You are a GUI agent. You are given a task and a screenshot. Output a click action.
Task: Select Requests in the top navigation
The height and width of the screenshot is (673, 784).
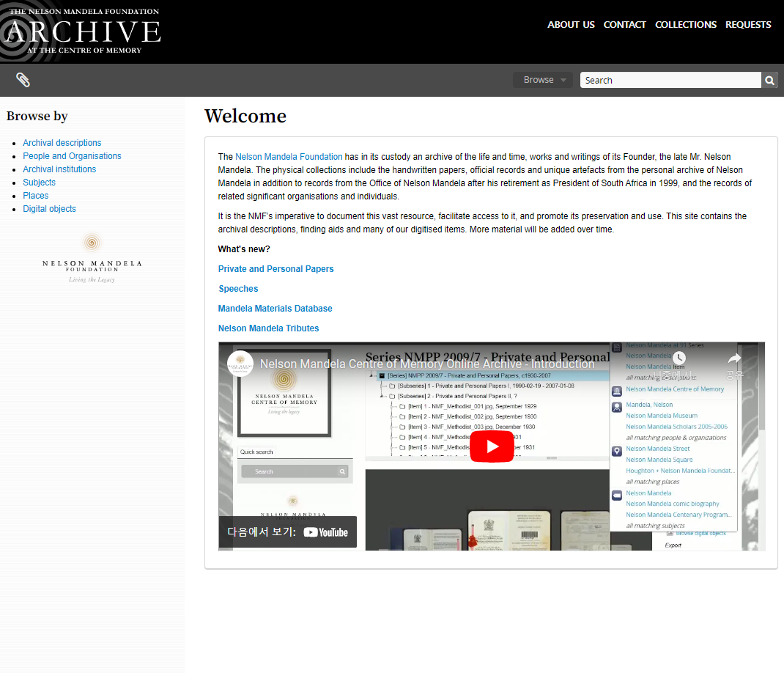748,24
